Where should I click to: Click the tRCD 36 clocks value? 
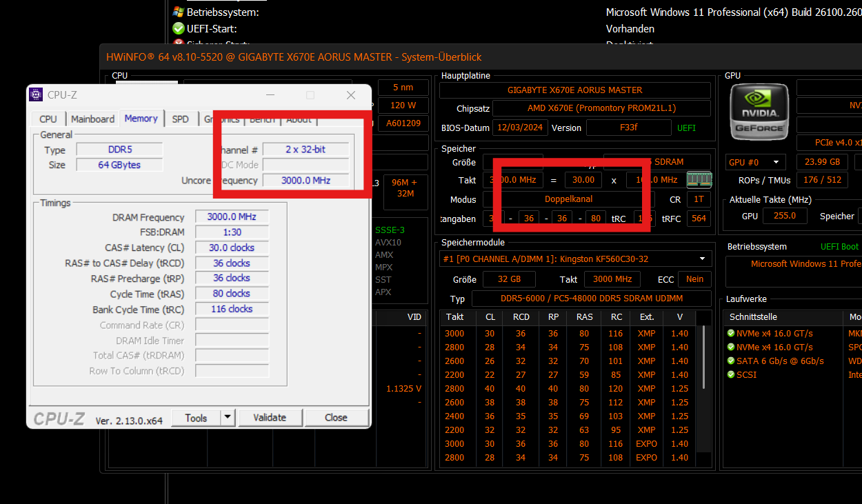point(232,263)
